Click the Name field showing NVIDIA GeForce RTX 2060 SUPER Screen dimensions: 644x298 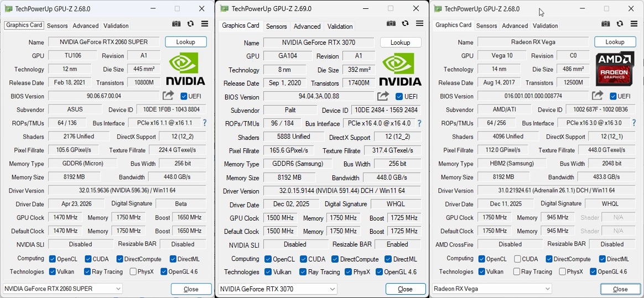point(103,42)
